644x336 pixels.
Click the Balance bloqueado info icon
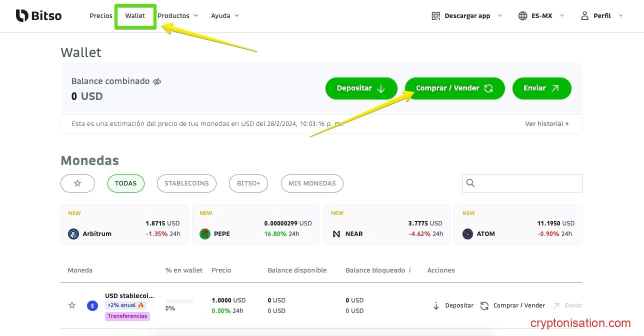[x=410, y=270]
